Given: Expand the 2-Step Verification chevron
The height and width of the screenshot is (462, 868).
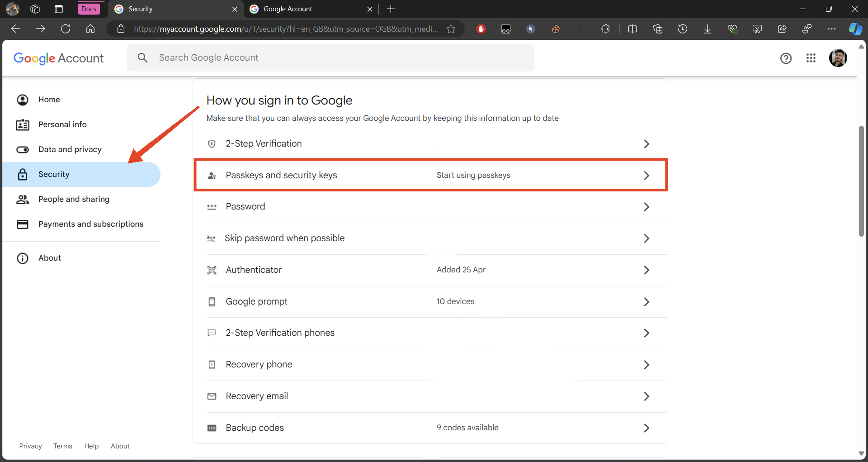Looking at the screenshot, I should coord(646,144).
